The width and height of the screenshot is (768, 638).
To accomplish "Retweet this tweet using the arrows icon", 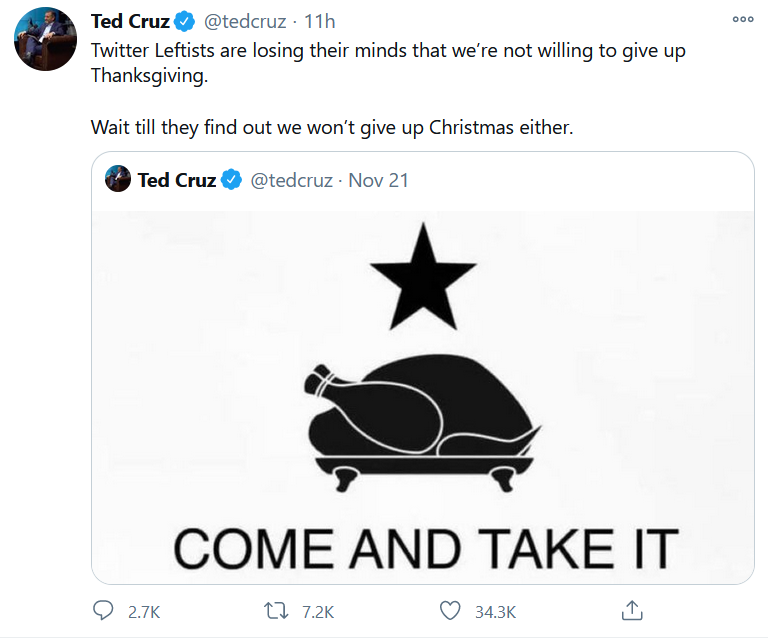I will pyautogui.click(x=275, y=610).
